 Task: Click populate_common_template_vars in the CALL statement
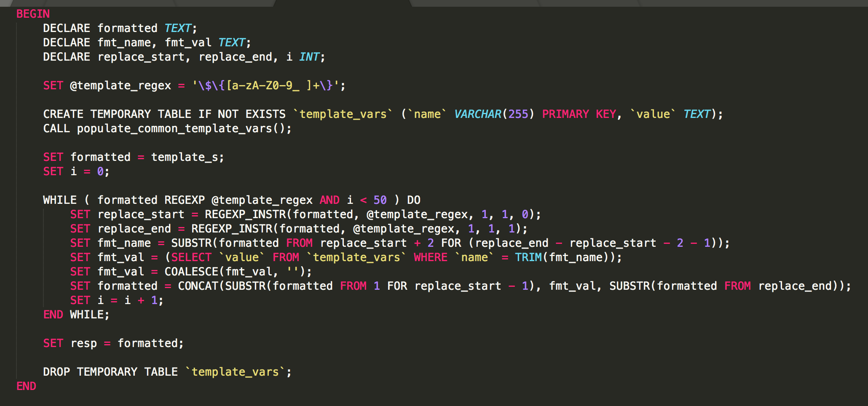(174, 128)
